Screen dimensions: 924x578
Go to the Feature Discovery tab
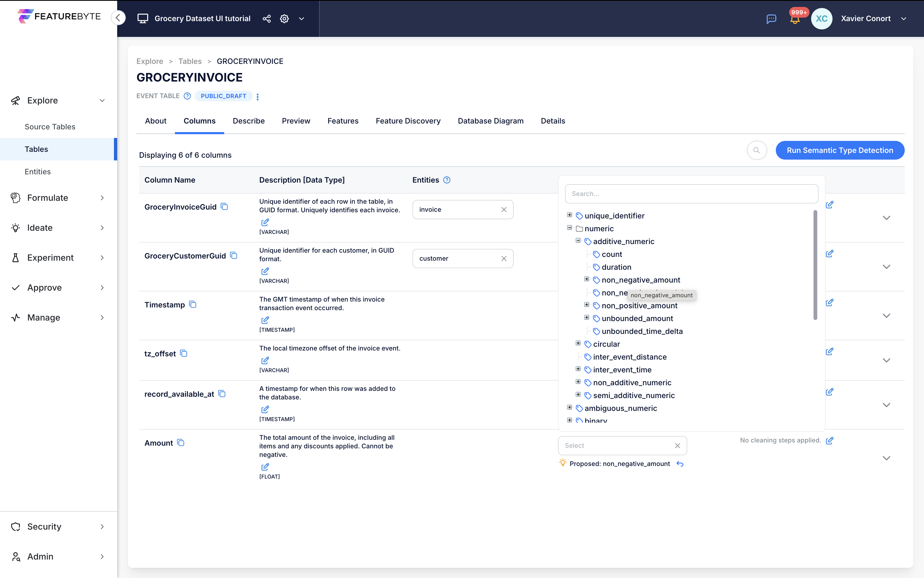coord(408,121)
